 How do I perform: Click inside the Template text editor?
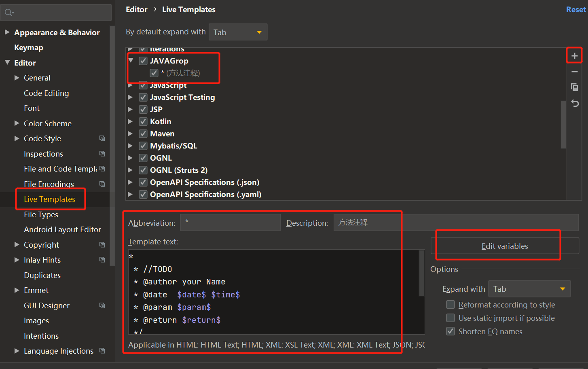(x=273, y=292)
